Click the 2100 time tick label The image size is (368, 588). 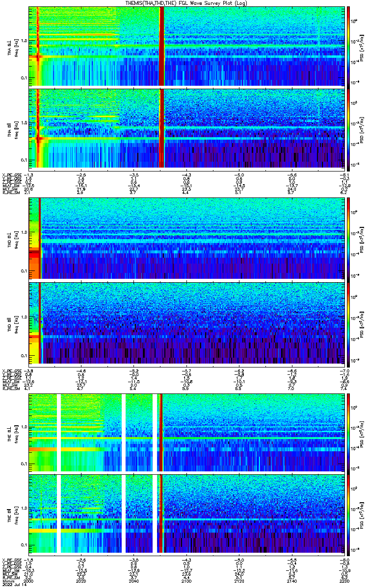click(186, 582)
